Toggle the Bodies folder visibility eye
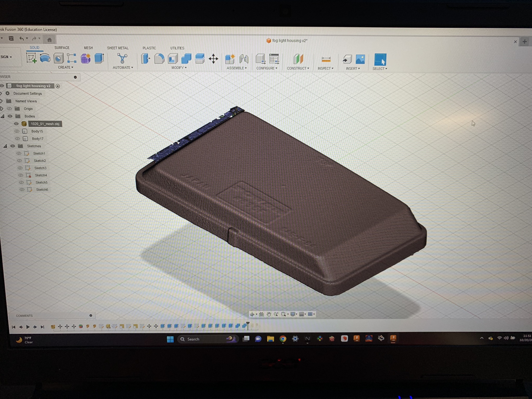 point(10,116)
